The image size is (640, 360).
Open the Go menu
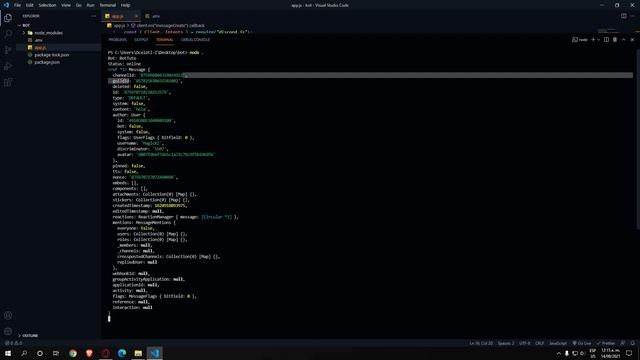[78, 5]
